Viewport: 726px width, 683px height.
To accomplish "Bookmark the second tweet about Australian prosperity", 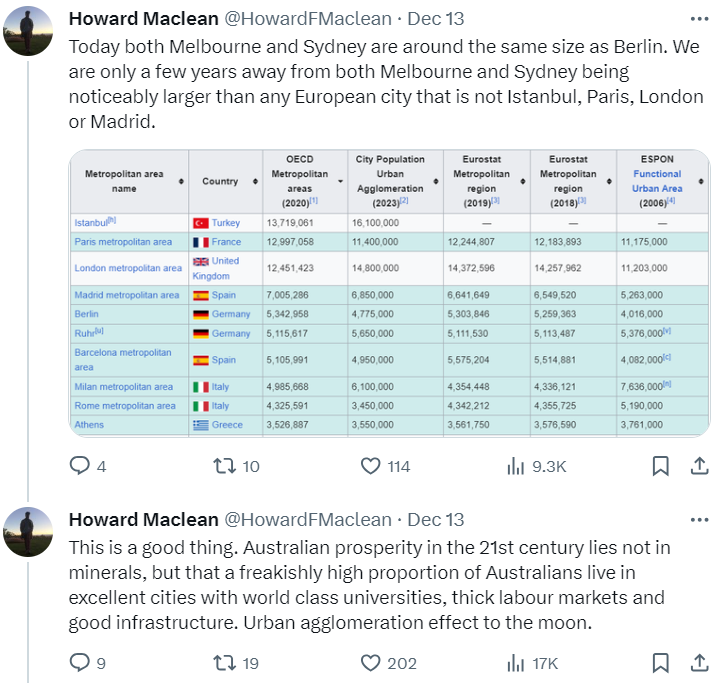I will pos(661,663).
